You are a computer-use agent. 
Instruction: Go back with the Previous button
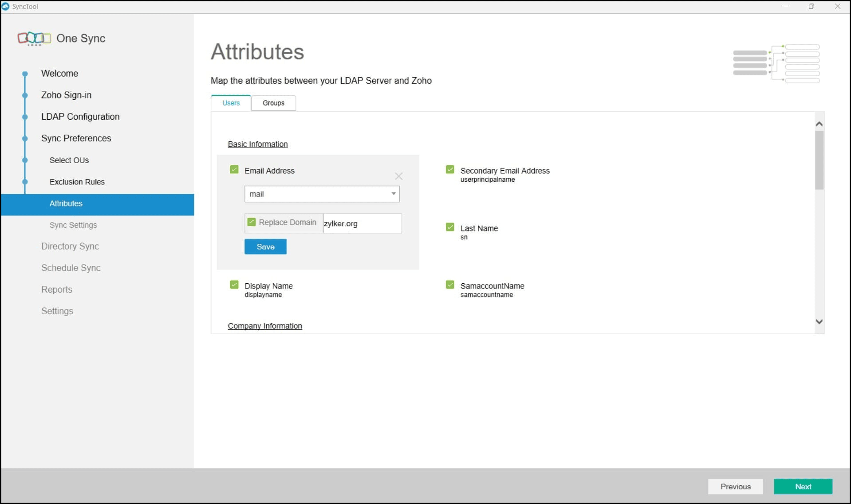coord(736,487)
